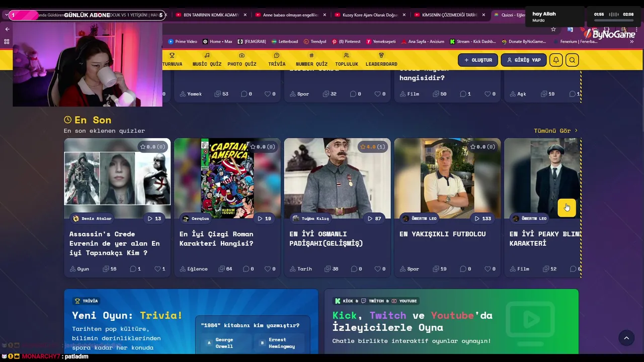Click the 4.0 star rating badge
644x362 pixels.
372,147
